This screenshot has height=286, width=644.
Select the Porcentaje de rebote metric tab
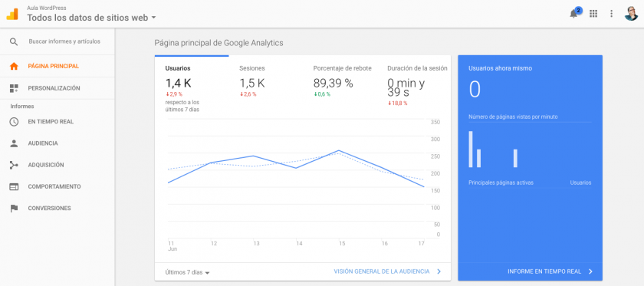click(342, 68)
